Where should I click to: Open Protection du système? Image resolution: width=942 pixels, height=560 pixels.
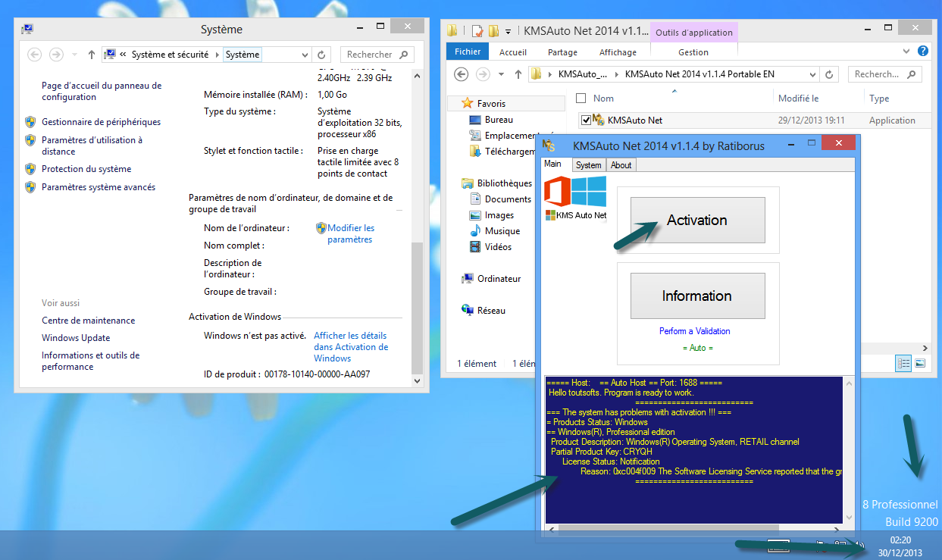tap(86, 169)
